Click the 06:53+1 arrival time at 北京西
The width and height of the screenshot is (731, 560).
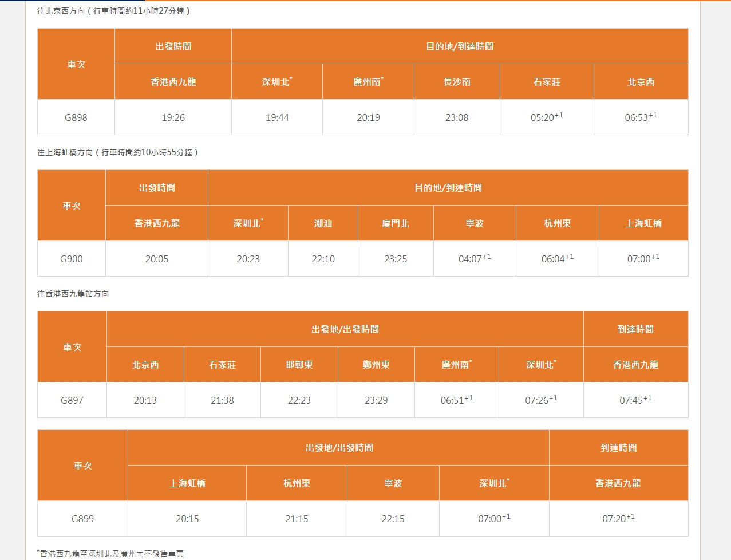click(641, 117)
